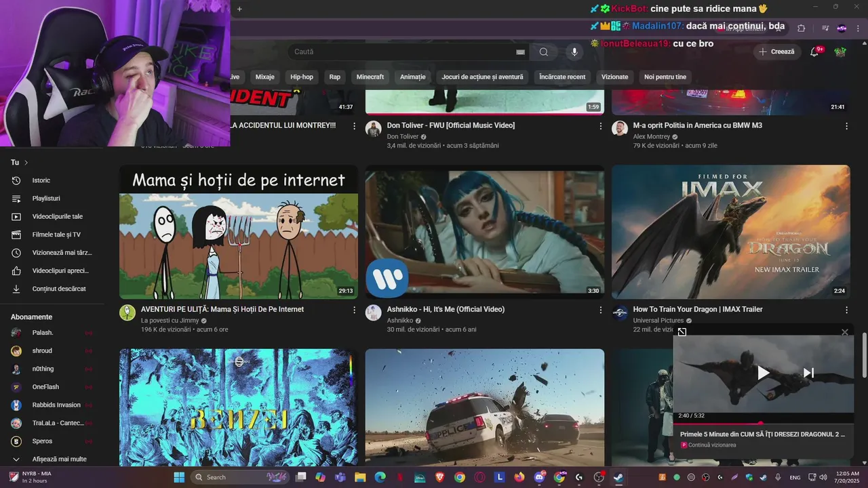868x488 pixels.
Task: Open Steam from the taskbar
Action: click(x=618, y=477)
